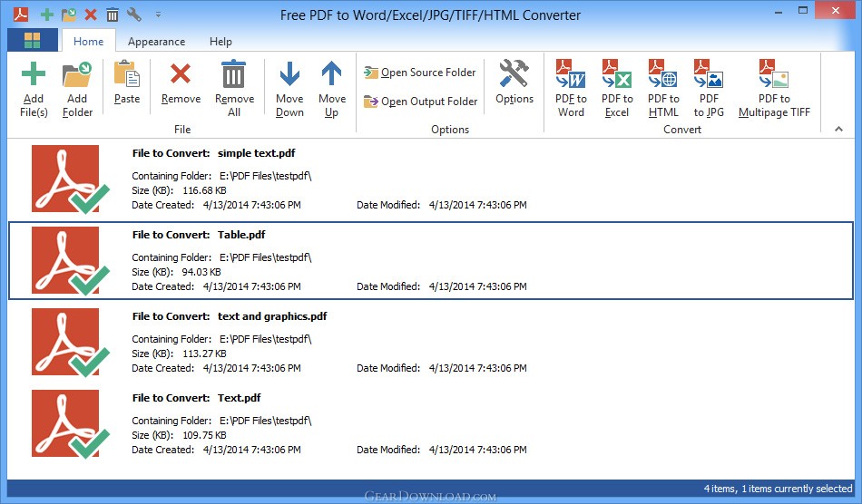This screenshot has width=862, height=504.
Task: Move the selected file up
Action: tap(332, 90)
